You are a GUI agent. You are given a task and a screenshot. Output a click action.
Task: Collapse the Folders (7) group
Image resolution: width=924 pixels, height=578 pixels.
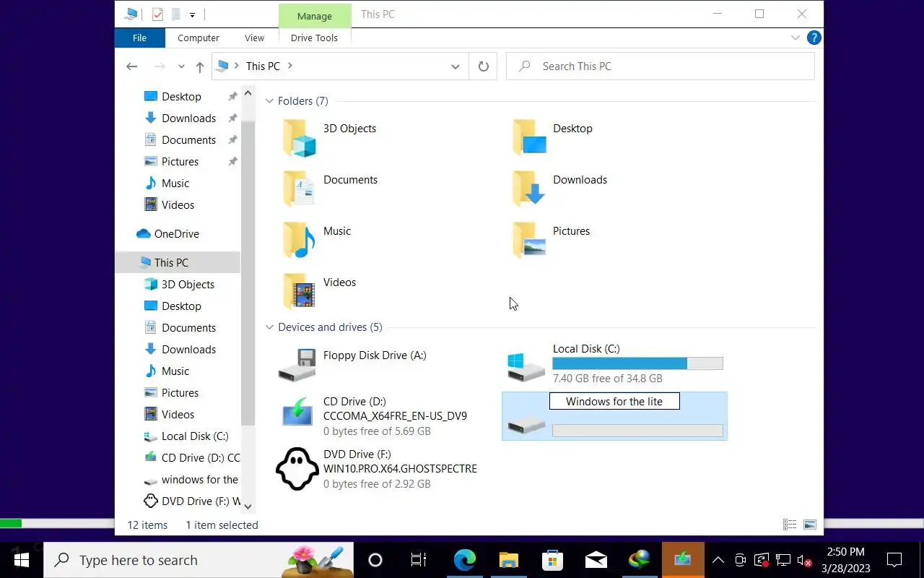269,101
